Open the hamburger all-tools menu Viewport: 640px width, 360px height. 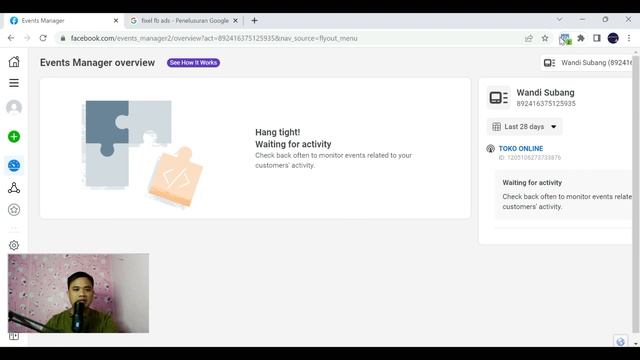tap(14, 83)
